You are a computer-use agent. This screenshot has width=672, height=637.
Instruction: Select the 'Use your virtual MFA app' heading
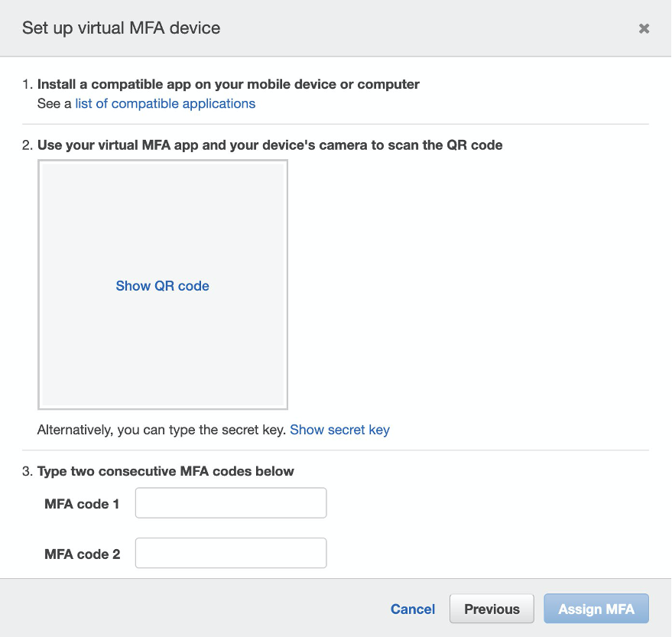269,145
